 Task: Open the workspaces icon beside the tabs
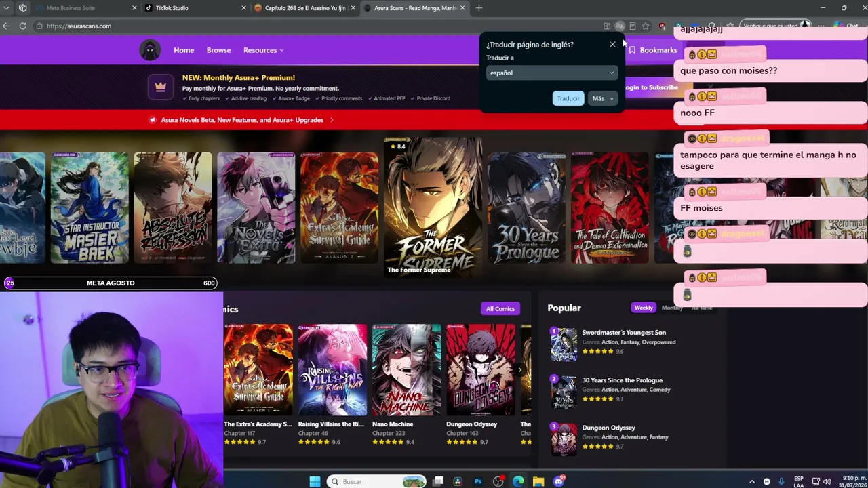(x=23, y=8)
